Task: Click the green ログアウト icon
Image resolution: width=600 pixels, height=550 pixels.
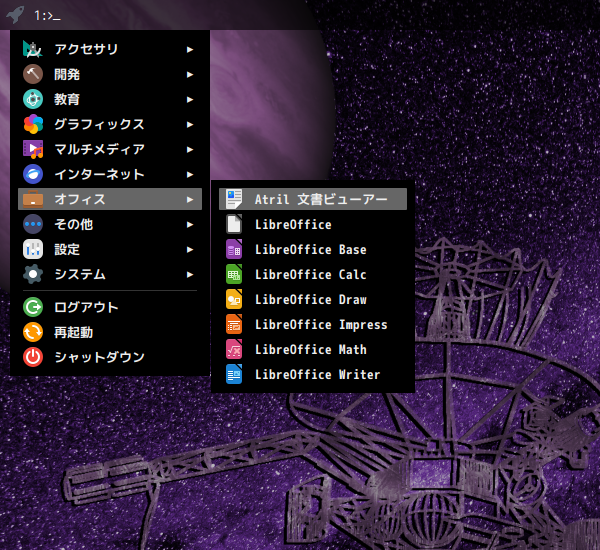Action: (33, 307)
